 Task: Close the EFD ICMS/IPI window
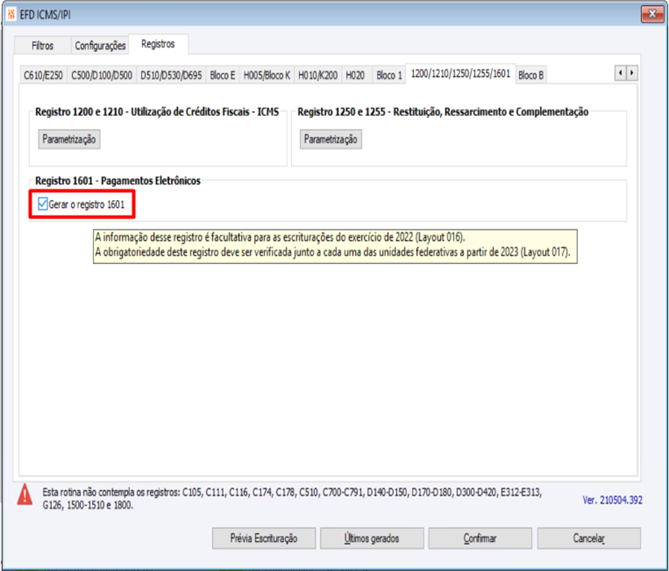[652, 14]
